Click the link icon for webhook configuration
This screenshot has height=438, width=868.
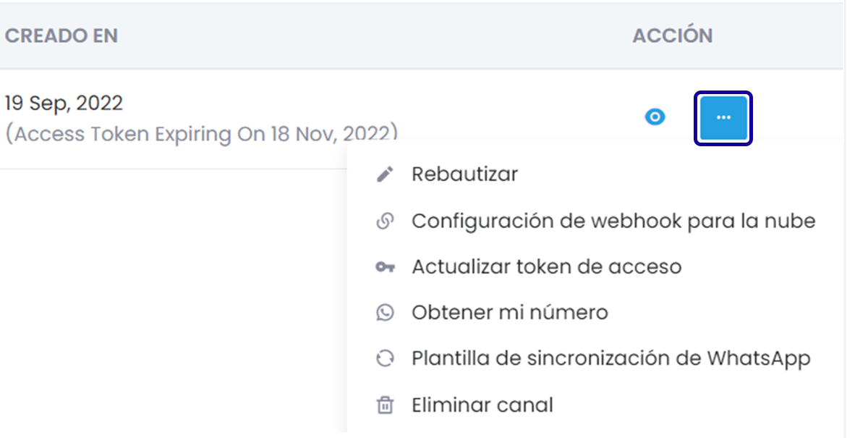386,221
